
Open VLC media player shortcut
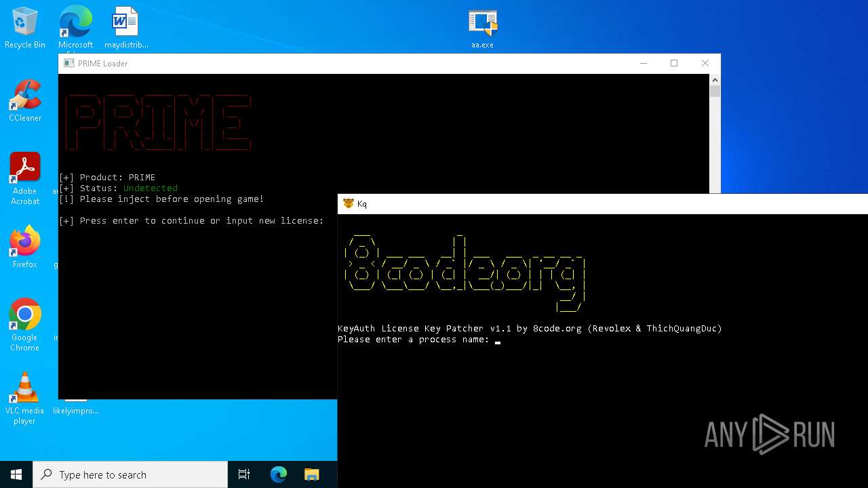pos(25,398)
